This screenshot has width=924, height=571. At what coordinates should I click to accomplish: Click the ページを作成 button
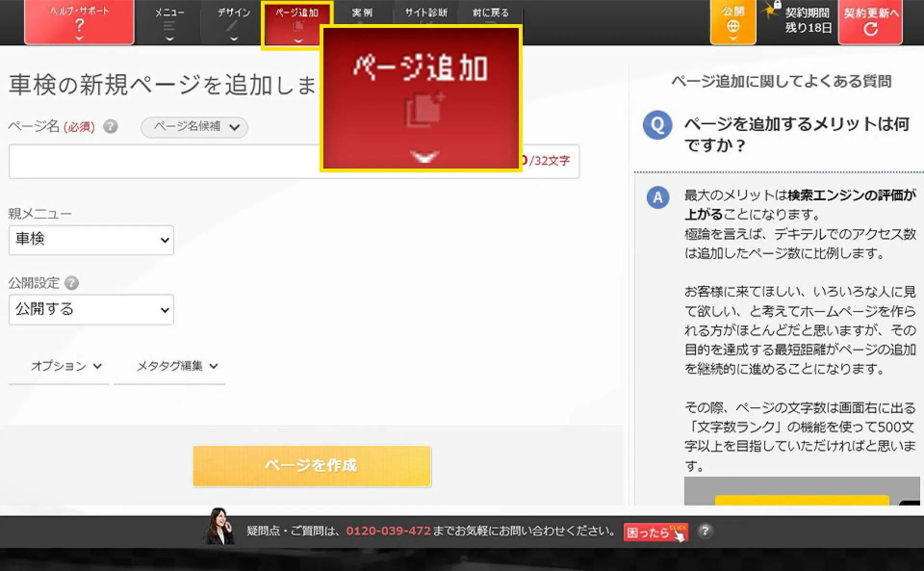click(x=312, y=466)
